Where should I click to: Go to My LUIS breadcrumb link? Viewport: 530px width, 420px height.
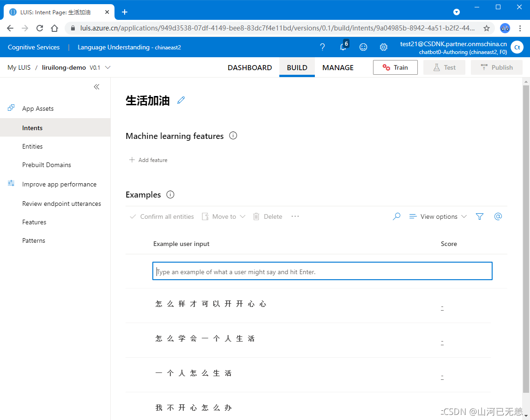click(x=19, y=67)
